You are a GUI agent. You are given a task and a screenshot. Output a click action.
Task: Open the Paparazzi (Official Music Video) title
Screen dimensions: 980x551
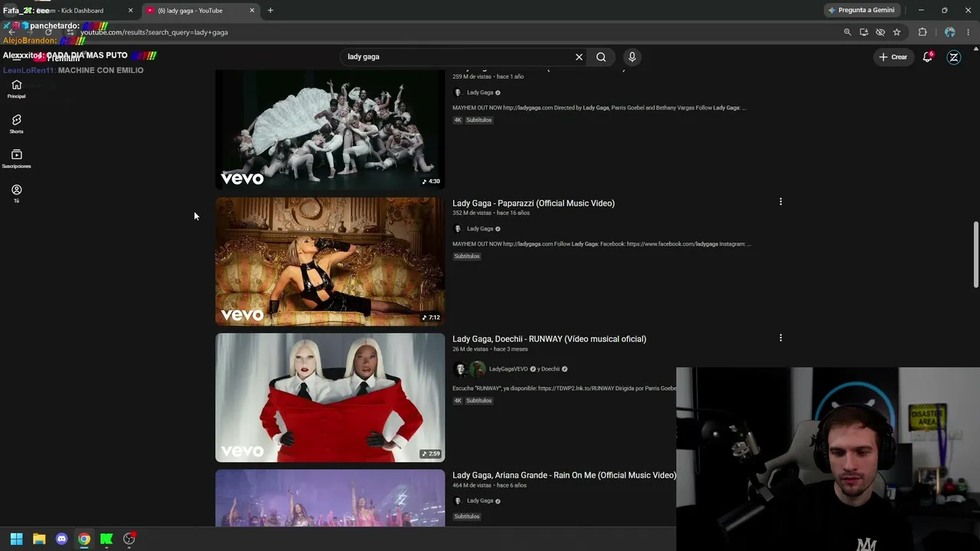[534, 203]
